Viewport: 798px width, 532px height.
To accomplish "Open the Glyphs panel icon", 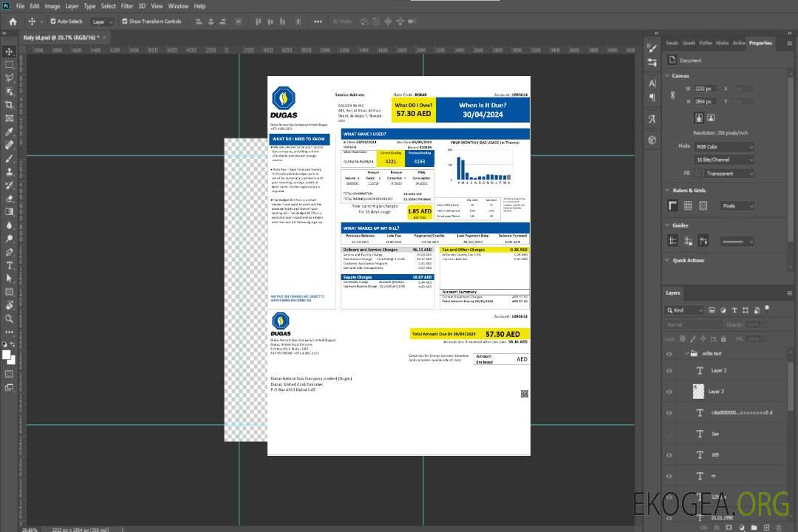I will [x=652, y=119].
